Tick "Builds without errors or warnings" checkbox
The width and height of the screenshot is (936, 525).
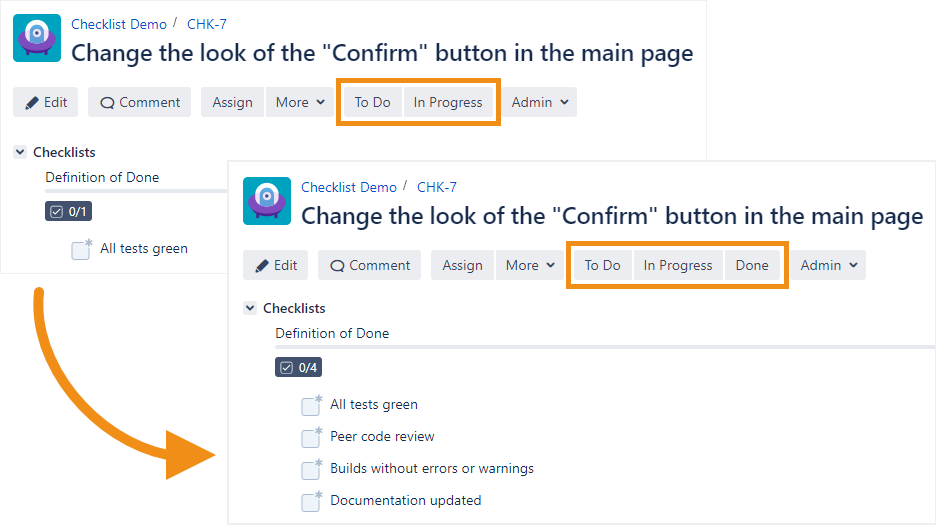click(x=310, y=469)
